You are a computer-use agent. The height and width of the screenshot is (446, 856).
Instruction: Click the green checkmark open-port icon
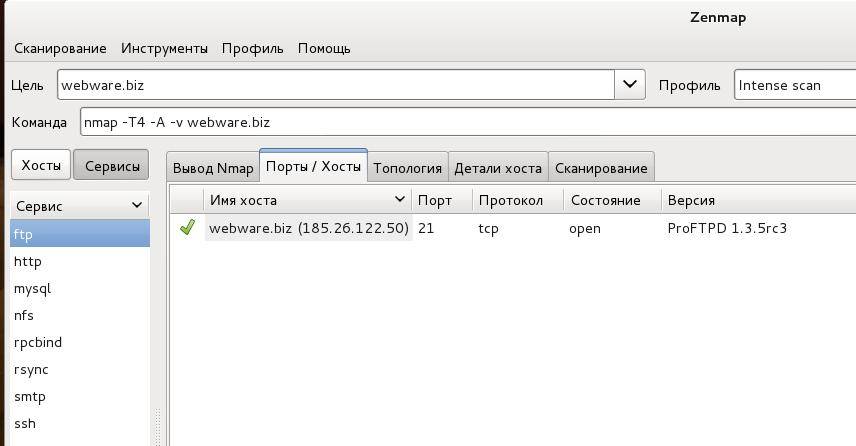pos(187,228)
